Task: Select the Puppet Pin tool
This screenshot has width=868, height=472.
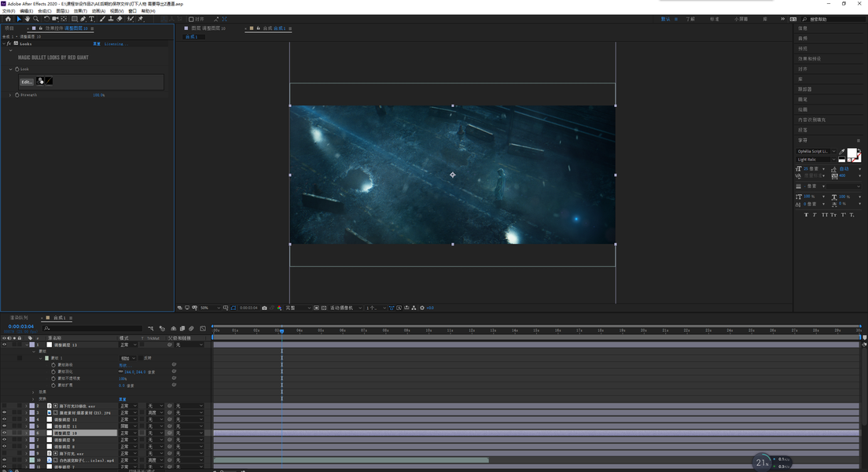Action: [x=141, y=19]
